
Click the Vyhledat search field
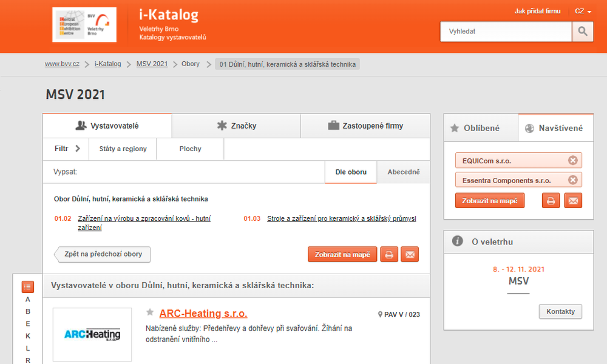click(x=506, y=32)
